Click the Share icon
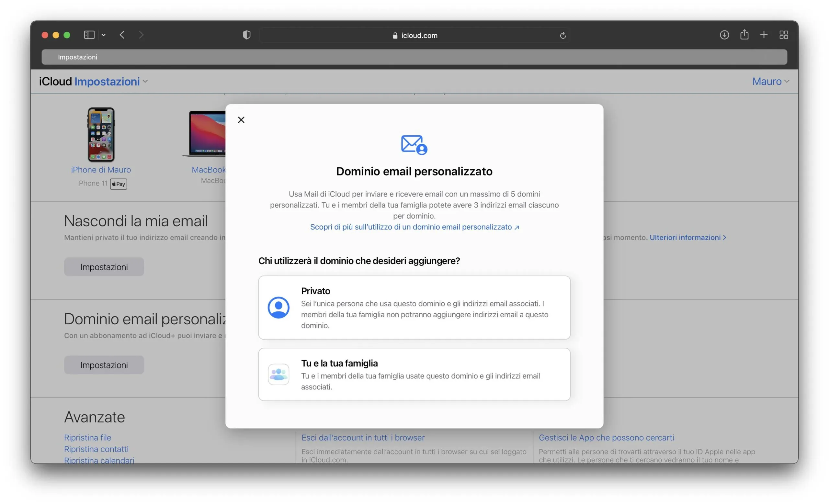 (x=744, y=35)
